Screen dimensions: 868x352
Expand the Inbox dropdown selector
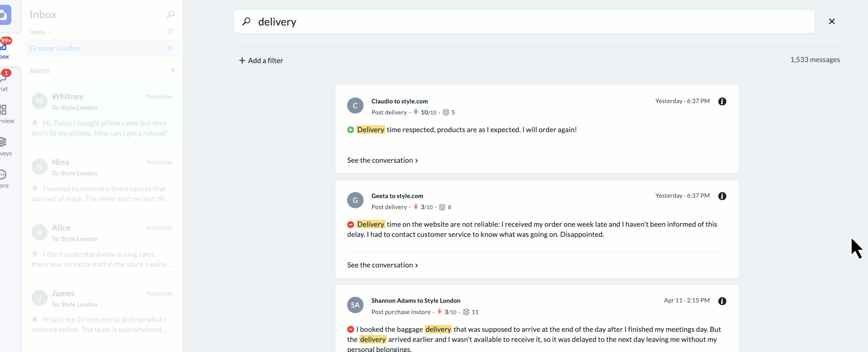[40, 32]
